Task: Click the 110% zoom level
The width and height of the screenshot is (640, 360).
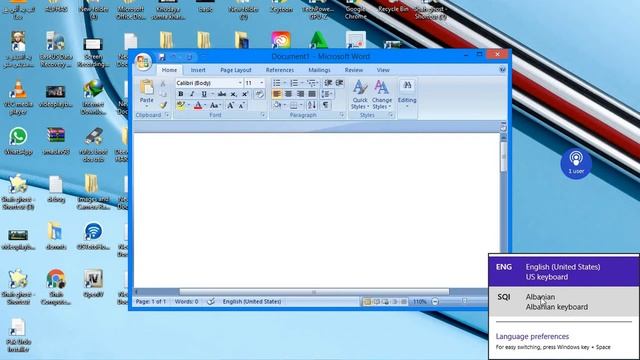Action: [x=419, y=302]
